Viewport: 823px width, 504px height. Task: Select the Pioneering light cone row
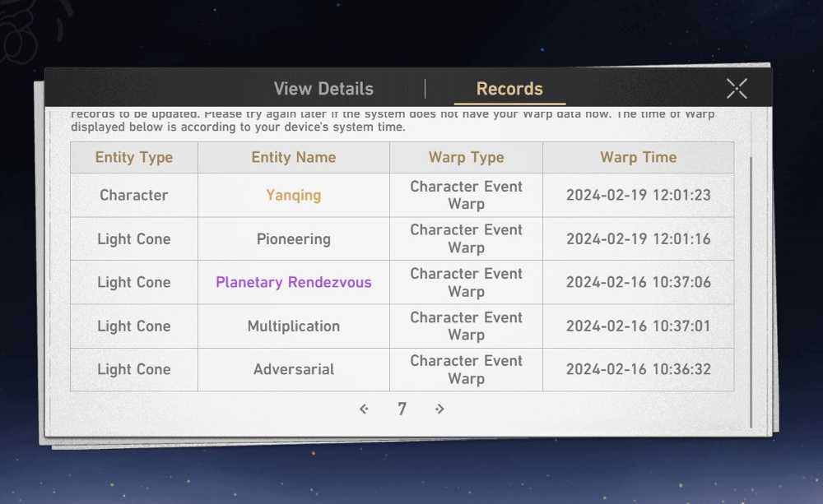coord(402,238)
